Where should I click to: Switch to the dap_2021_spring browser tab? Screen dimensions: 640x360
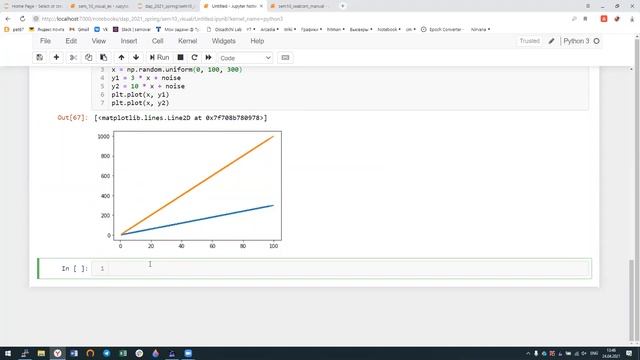[167, 6]
